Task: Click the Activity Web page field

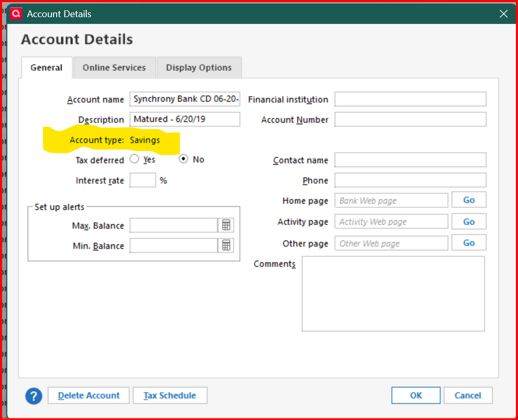Action: (x=391, y=222)
